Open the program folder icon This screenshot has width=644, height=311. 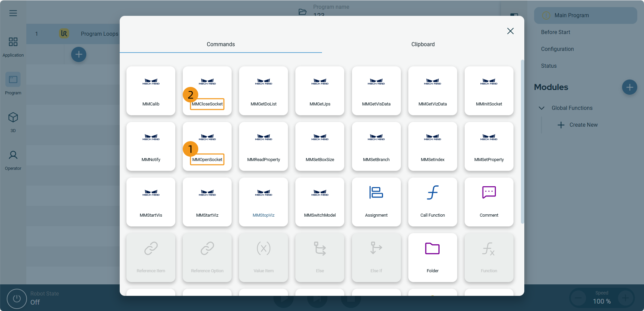click(x=302, y=12)
